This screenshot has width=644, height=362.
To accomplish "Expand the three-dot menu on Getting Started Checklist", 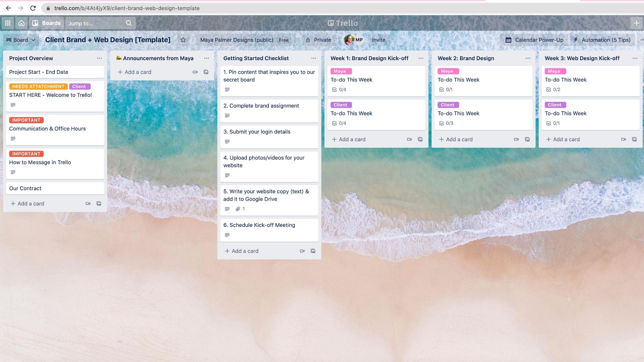I will [x=313, y=58].
